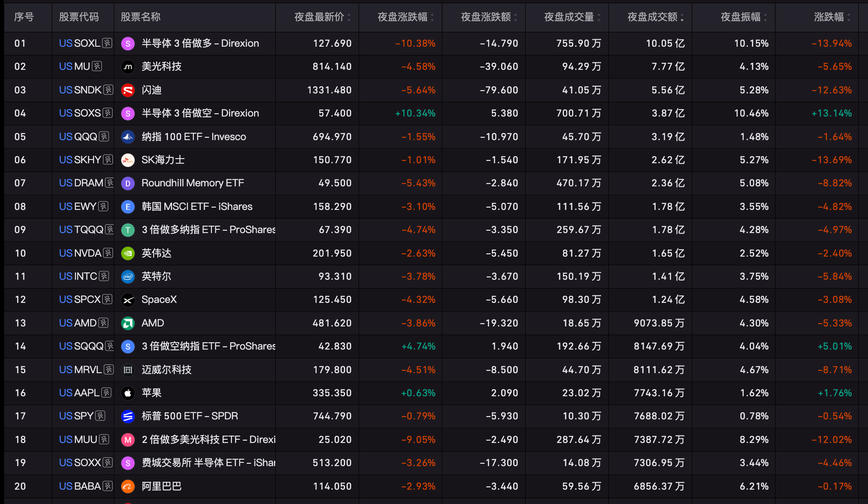Sort by the 涨跌幅 column arrows
Screen dimensions: 868x504
point(849,18)
